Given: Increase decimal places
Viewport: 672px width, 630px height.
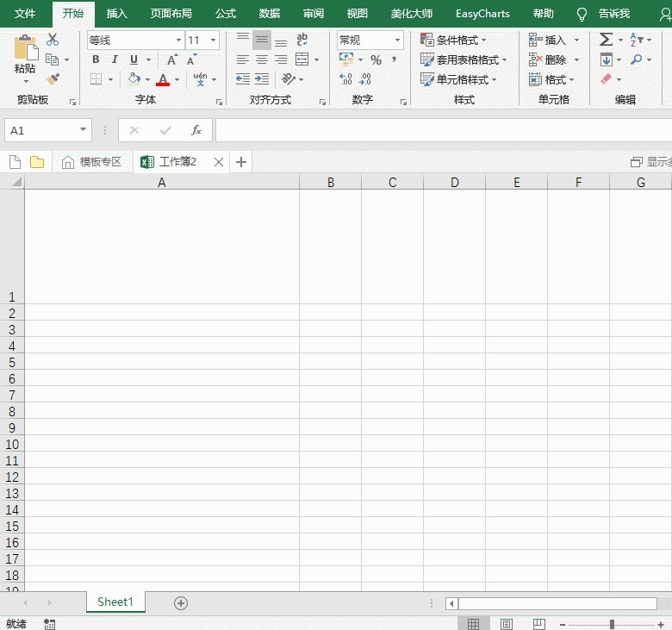Looking at the screenshot, I should coord(345,79).
